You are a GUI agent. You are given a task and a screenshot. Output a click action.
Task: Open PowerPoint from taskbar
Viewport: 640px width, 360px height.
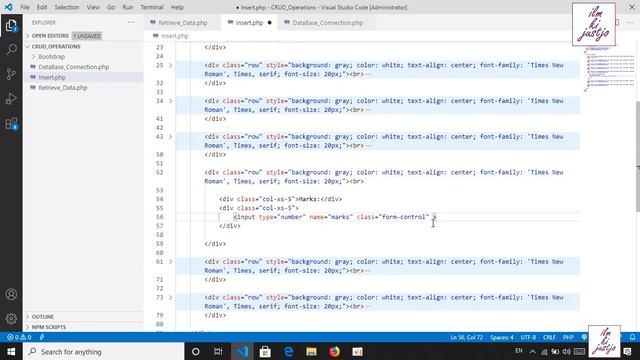pyautogui.click(x=358, y=351)
